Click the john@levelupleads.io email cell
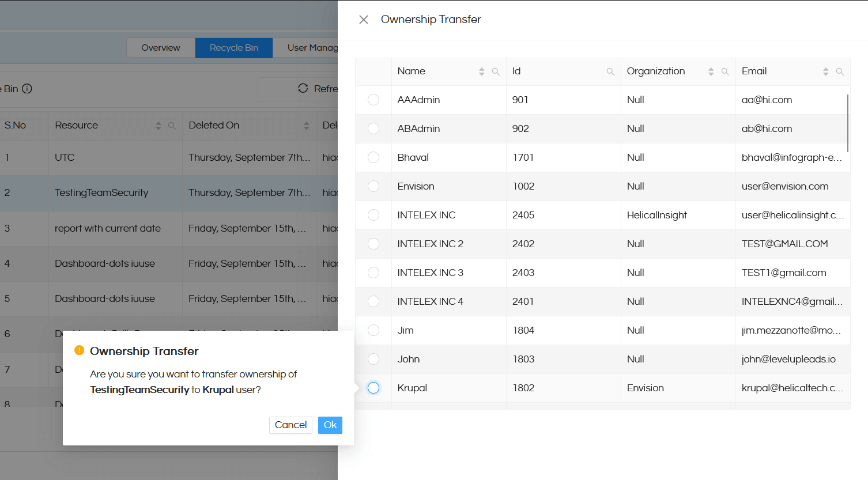This screenshot has height=480, width=868. 793,359
